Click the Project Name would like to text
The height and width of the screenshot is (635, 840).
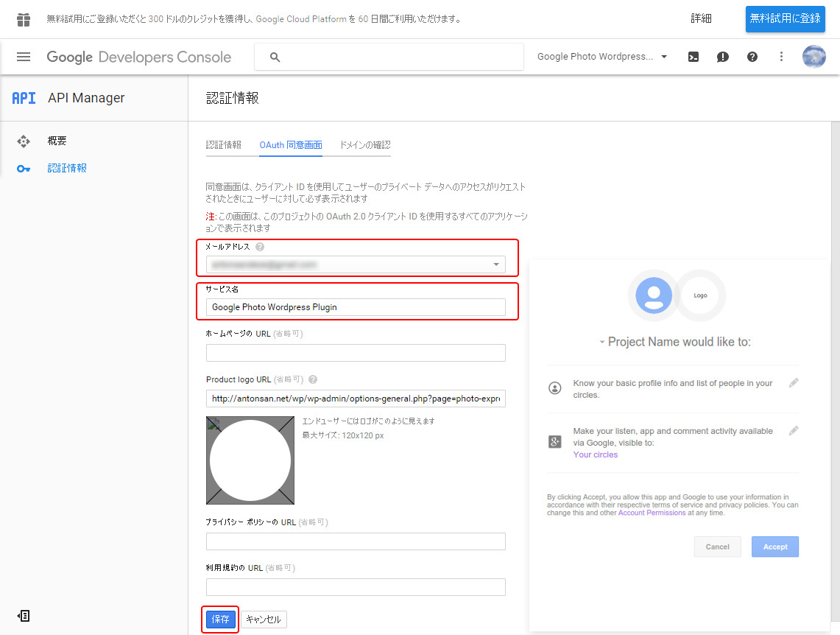click(x=680, y=342)
